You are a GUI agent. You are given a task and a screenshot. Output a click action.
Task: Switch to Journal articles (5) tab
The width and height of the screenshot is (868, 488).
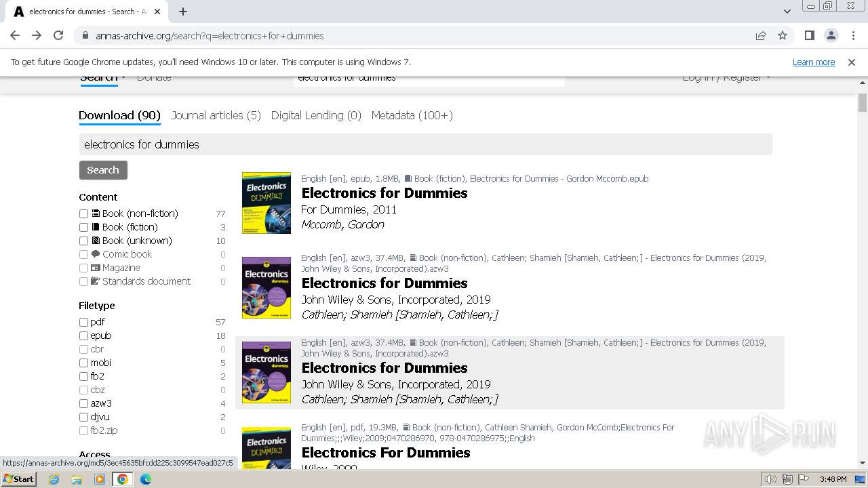[216, 115]
